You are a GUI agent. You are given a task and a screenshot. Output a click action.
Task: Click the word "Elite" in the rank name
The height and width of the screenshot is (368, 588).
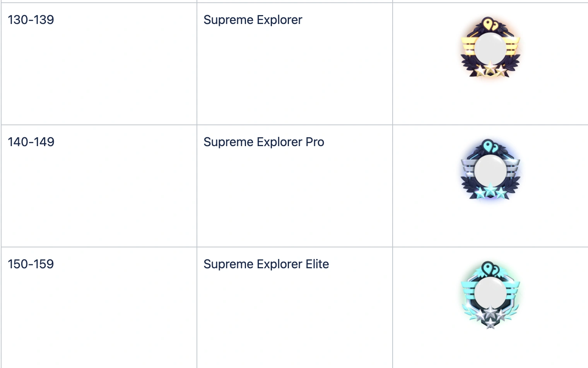tap(317, 264)
